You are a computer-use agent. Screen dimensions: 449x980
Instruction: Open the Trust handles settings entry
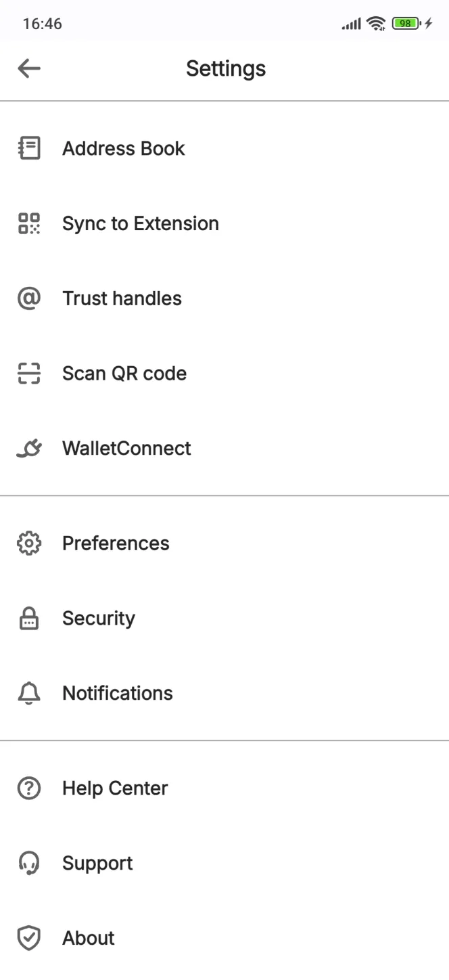[x=122, y=298]
